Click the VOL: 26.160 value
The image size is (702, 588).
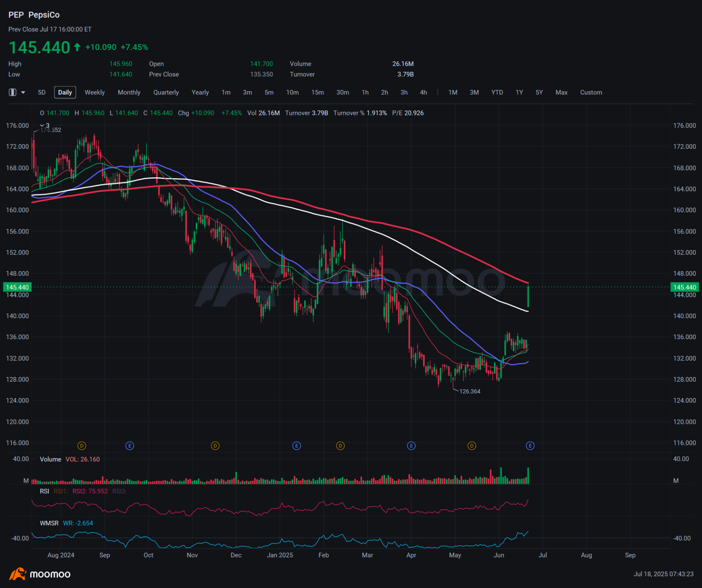pyautogui.click(x=83, y=459)
